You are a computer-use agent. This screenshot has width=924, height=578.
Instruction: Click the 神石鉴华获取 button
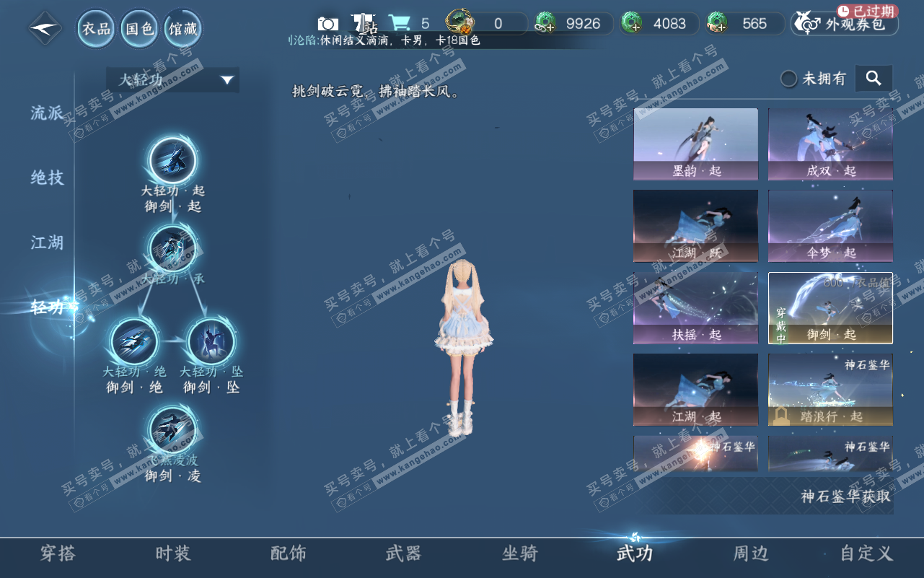[x=845, y=496]
